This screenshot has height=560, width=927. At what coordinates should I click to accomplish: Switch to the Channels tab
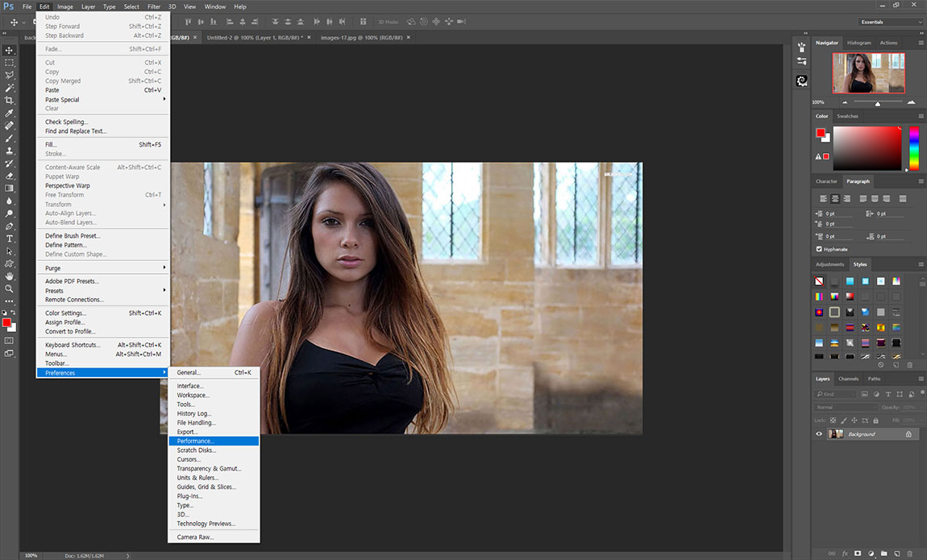pos(848,379)
